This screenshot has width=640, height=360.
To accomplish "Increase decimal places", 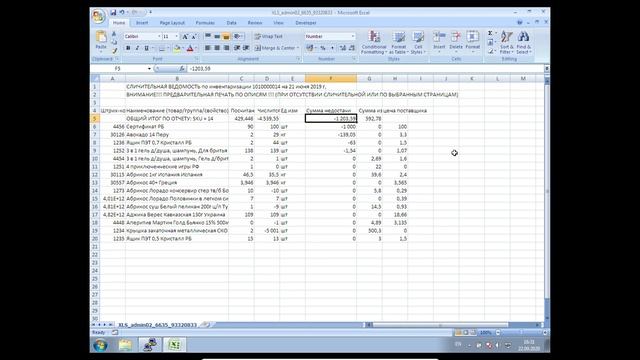I will (343, 48).
